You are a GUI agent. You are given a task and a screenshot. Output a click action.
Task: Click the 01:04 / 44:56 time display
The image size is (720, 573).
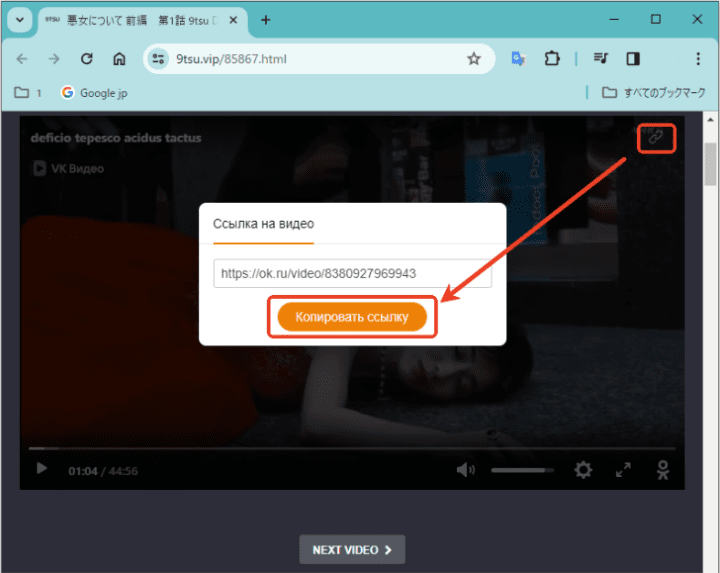pos(103,471)
